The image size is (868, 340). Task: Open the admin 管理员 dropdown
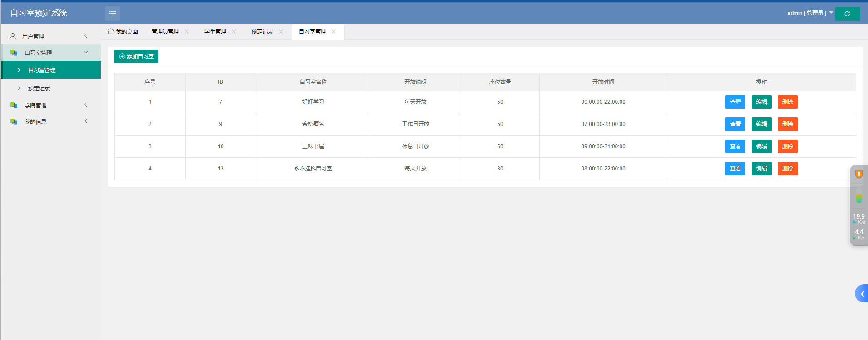pyautogui.click(x=810, y=13)
